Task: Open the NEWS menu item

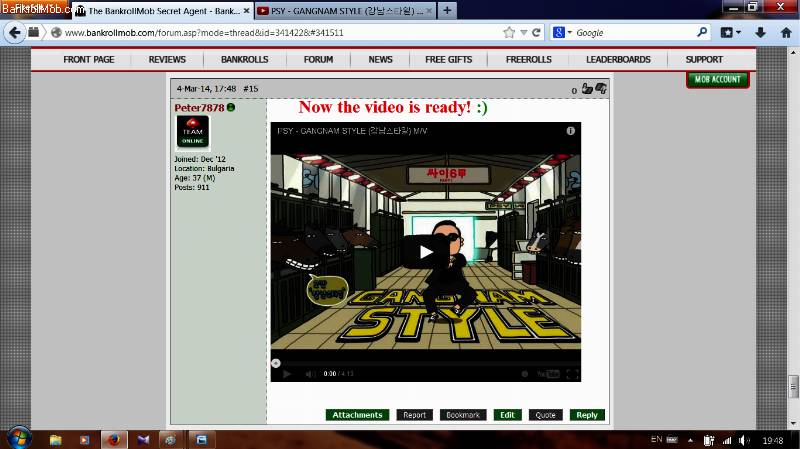Action: point(381,59)
